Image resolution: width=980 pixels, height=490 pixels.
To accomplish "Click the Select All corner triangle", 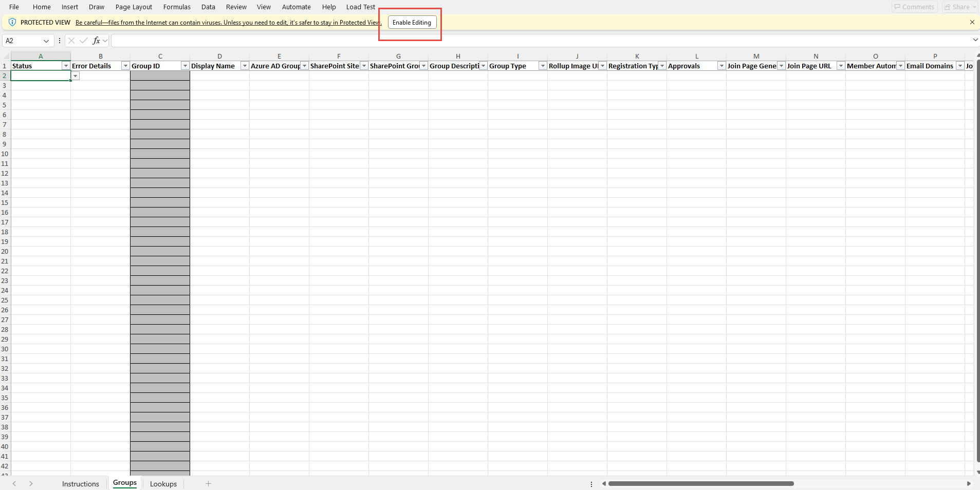I will pos(6,56).
